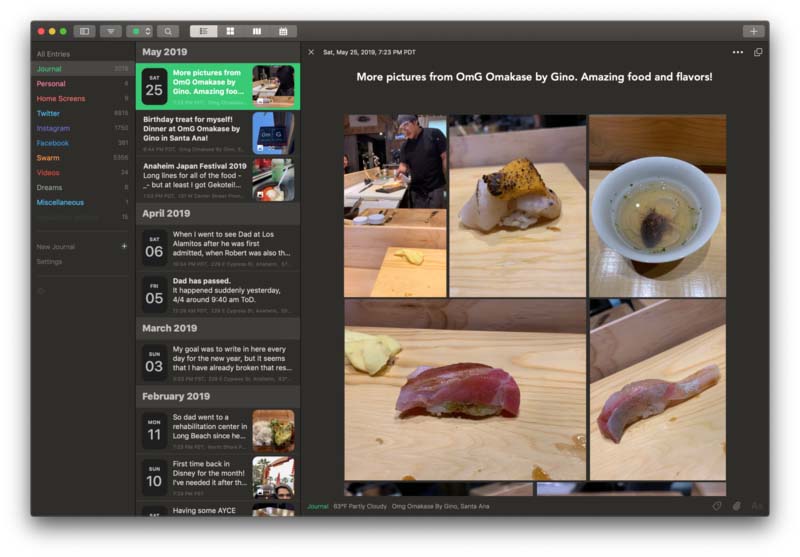Screen dimensions: 800x557
Task: Open the Anaheim Japan Festival 2019 entry
Action: 218,180
